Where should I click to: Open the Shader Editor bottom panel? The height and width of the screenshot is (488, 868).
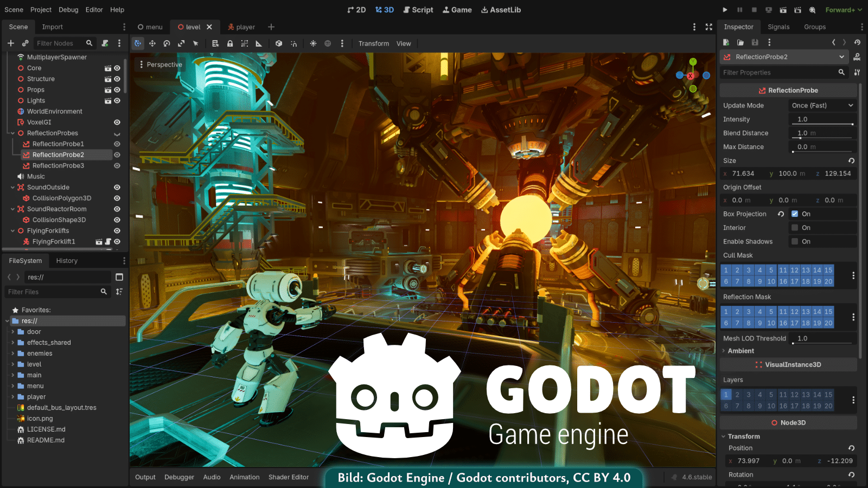[289, 477]
